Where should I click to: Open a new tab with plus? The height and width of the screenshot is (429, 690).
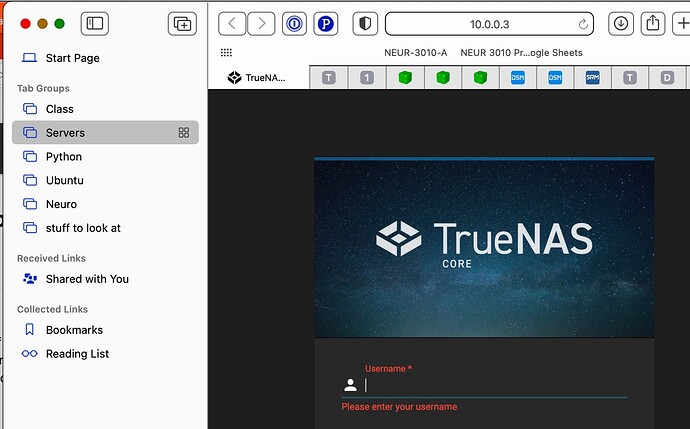pyautogui.click(x=683, y=23)
